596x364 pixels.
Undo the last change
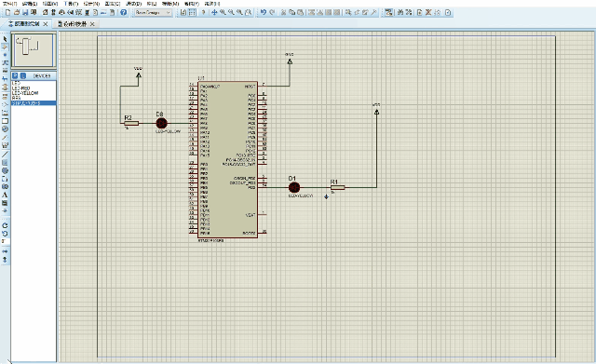point(263,12)
